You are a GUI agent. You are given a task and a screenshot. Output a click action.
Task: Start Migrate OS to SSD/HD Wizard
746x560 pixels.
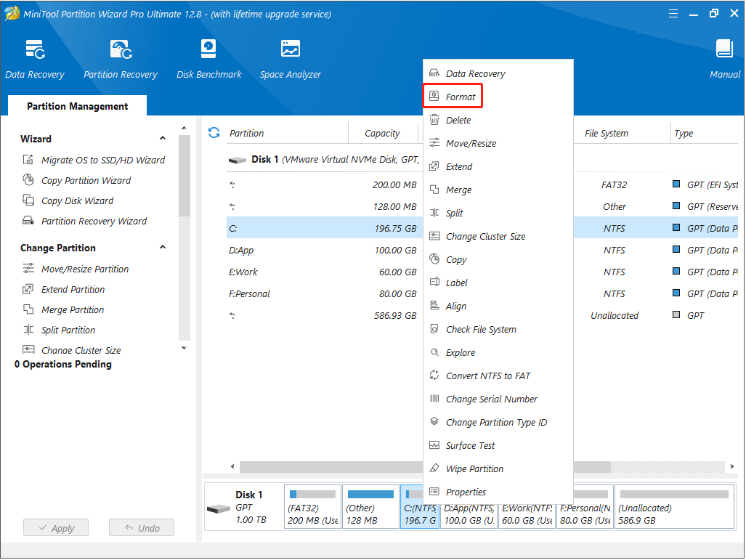94,160
